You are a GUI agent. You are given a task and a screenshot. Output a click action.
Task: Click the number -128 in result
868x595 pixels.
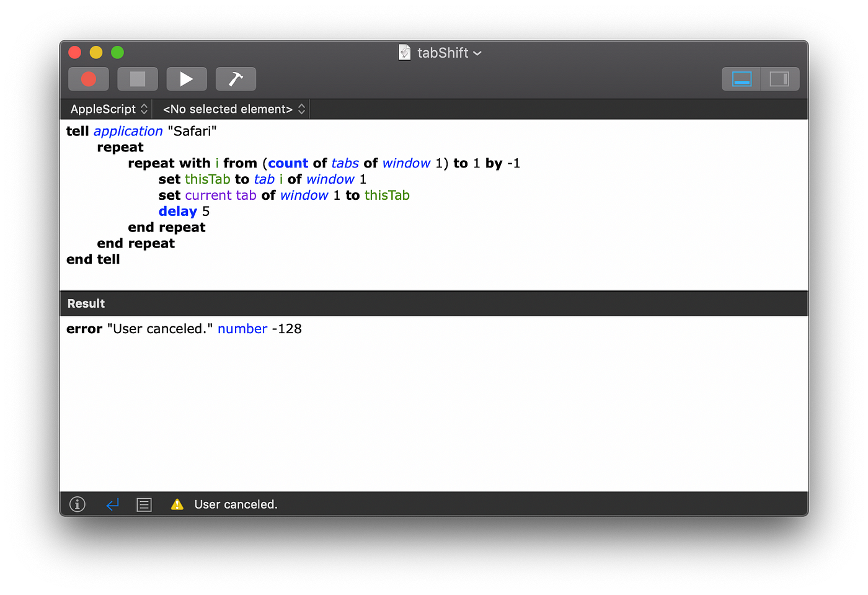(x=260, y=329)
